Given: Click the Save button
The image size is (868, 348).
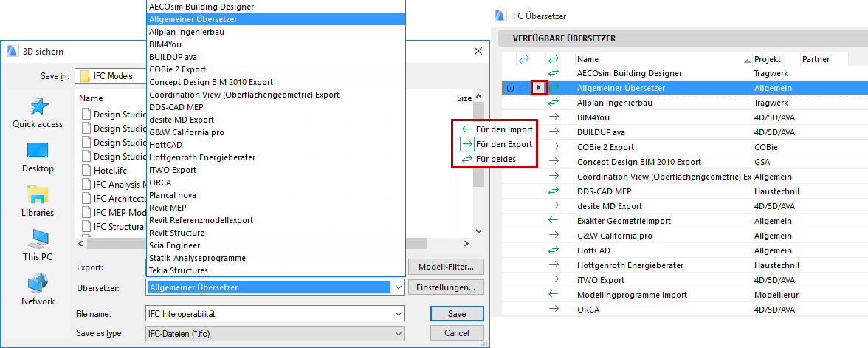Looking at the screenshot, I should (457, 313).
